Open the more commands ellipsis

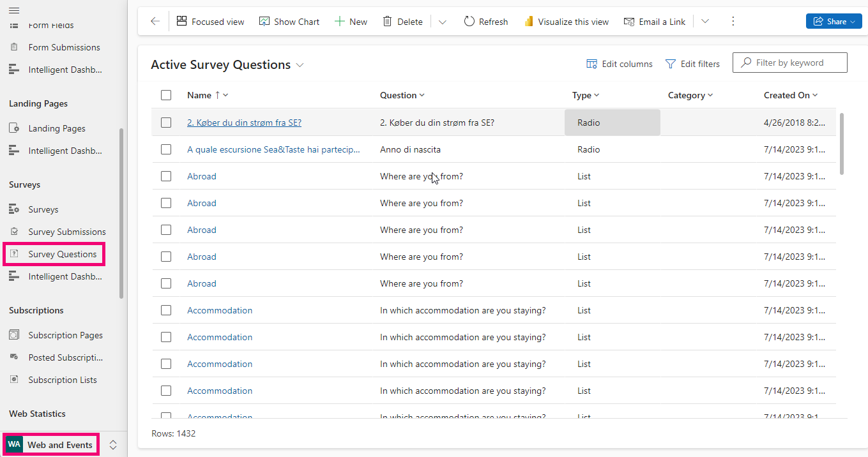pyautogui.click(x=733, y=22)
